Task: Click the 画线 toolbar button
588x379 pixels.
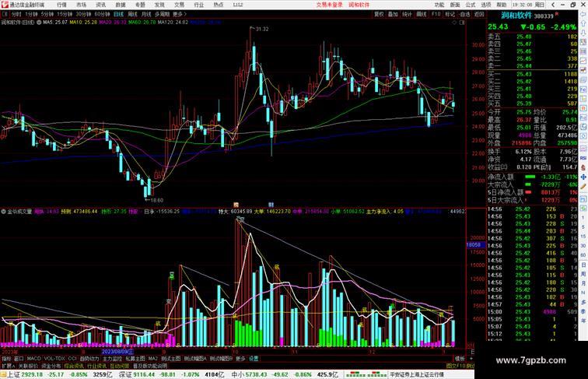Action: 422,14
